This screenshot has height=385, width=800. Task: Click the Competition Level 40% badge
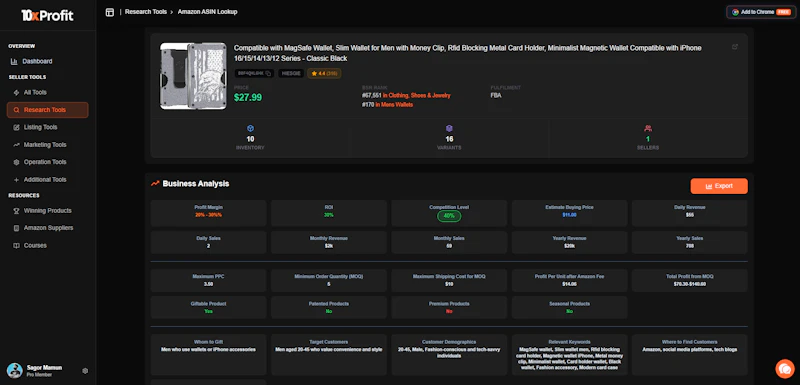click(449, 216)
